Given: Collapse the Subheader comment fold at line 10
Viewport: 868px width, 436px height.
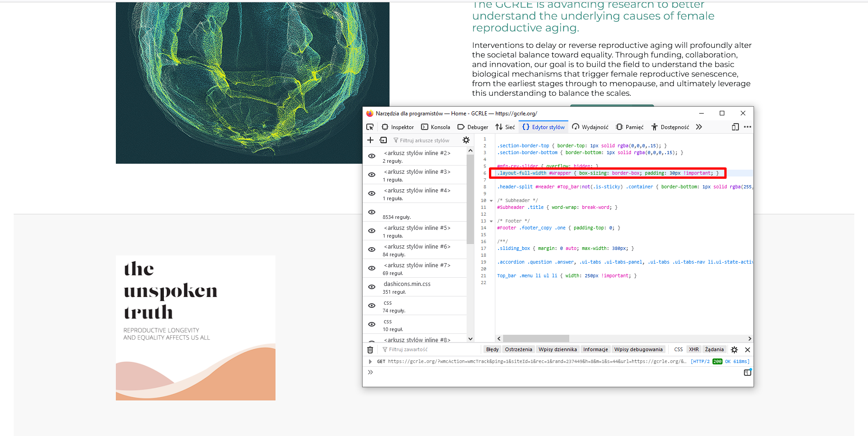Looking at the screenshot, I should 491,201.
